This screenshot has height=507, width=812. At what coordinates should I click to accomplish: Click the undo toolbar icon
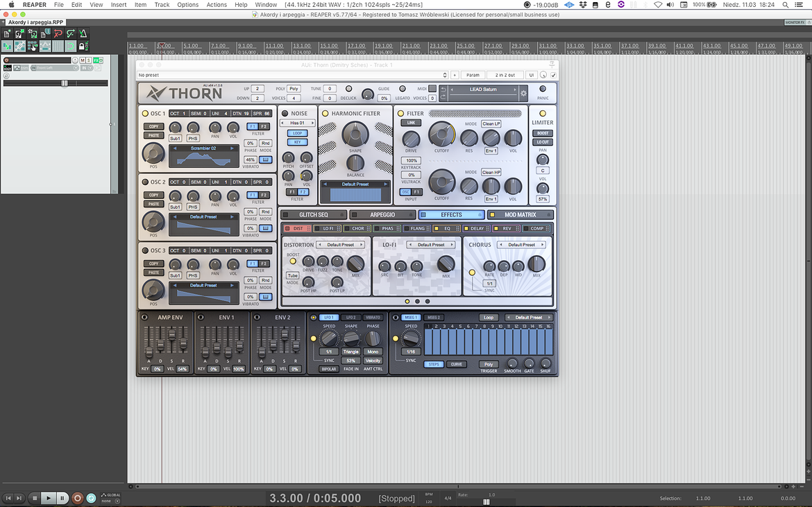(x=58, y=33)
